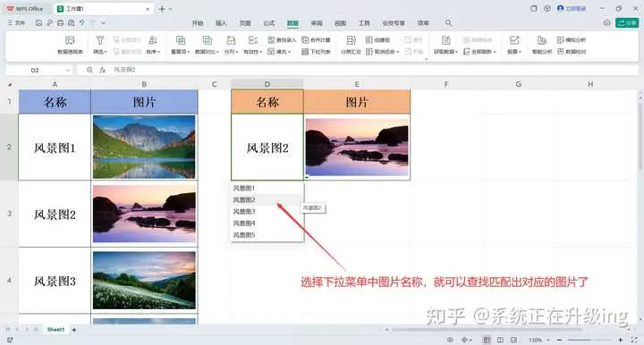The height and width of the screenshot is (345, 644).
Task: Open the 数据透视表 pivot table tool
Action: pyautogui.click(x=70, y=45)
